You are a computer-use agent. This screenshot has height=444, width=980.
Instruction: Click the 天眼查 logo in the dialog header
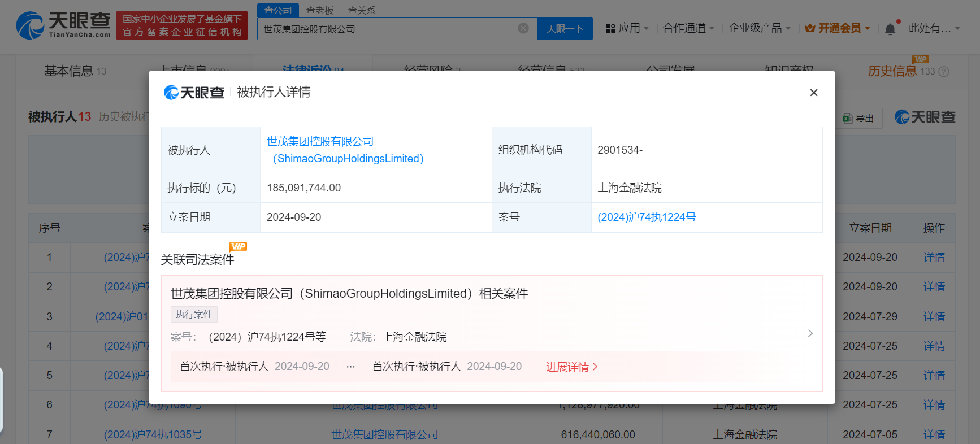click(x=194, y=93)
